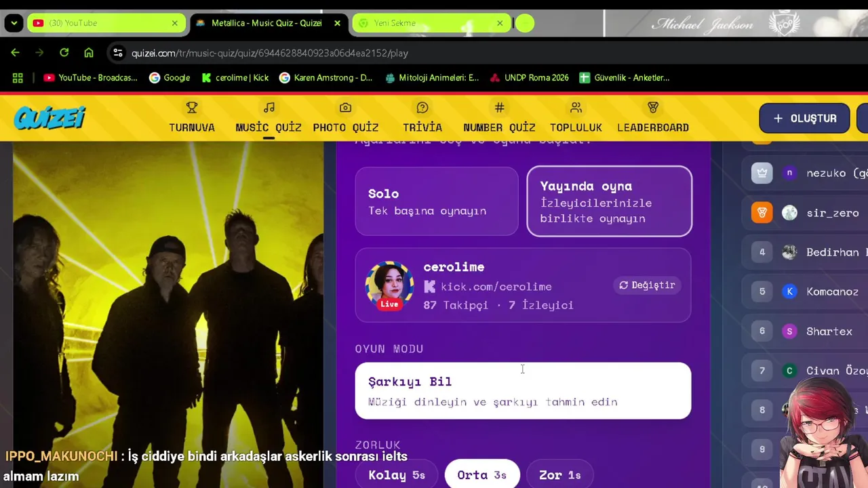This screenshot has width=868, height=488.
Task: Choose Kolay 5s difficulty
Action: (397, 475)
